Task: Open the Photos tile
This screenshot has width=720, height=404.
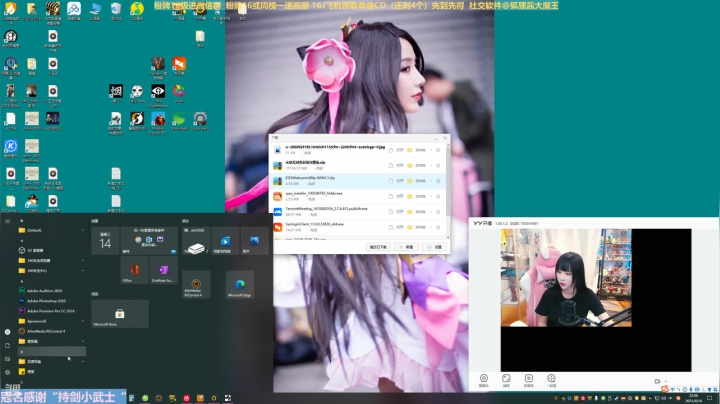Action: pos(254,241)
